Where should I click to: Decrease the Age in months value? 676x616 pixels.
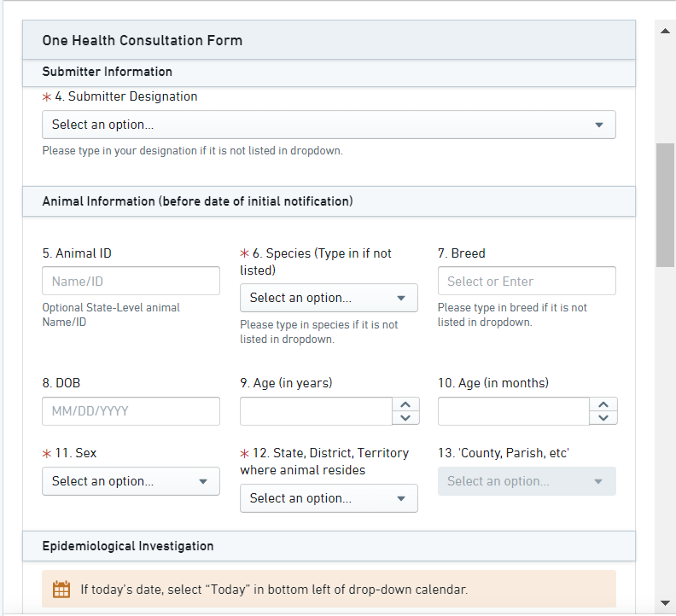point(603,418)
